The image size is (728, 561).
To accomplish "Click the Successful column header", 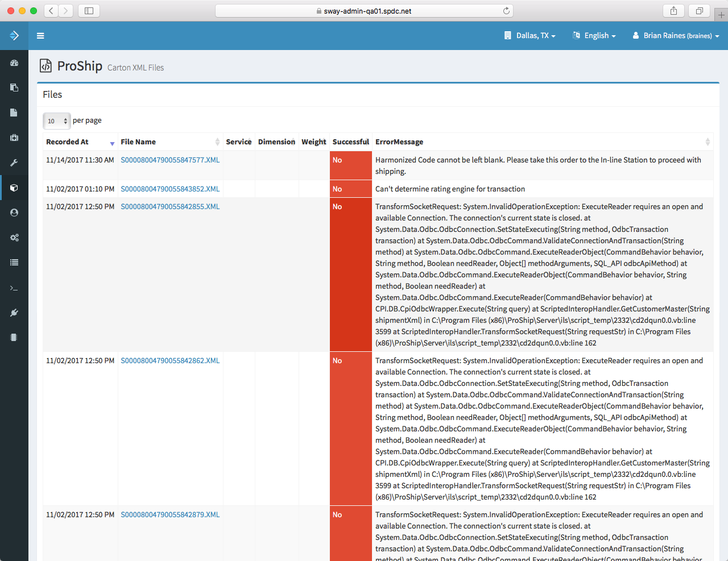I will tap(351, 142).
